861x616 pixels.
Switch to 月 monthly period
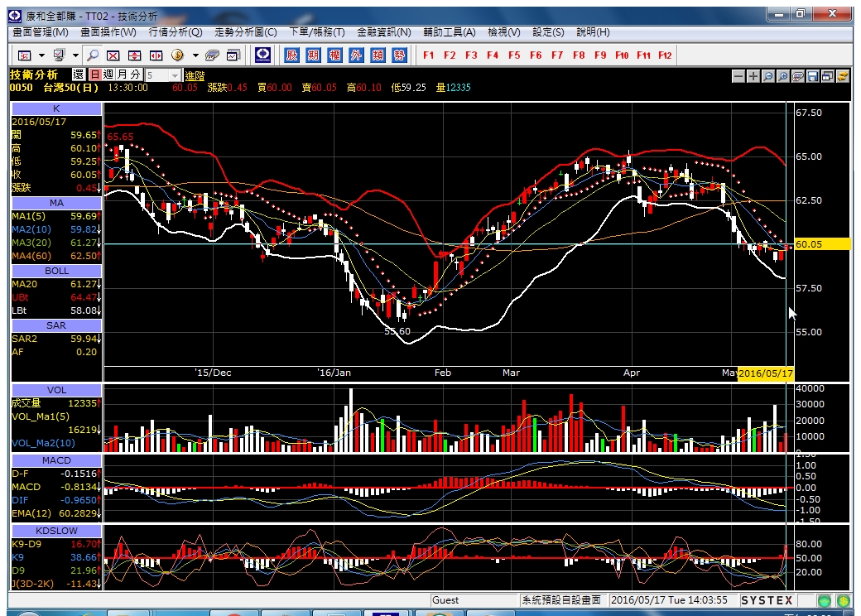click(x=122, y=75)
